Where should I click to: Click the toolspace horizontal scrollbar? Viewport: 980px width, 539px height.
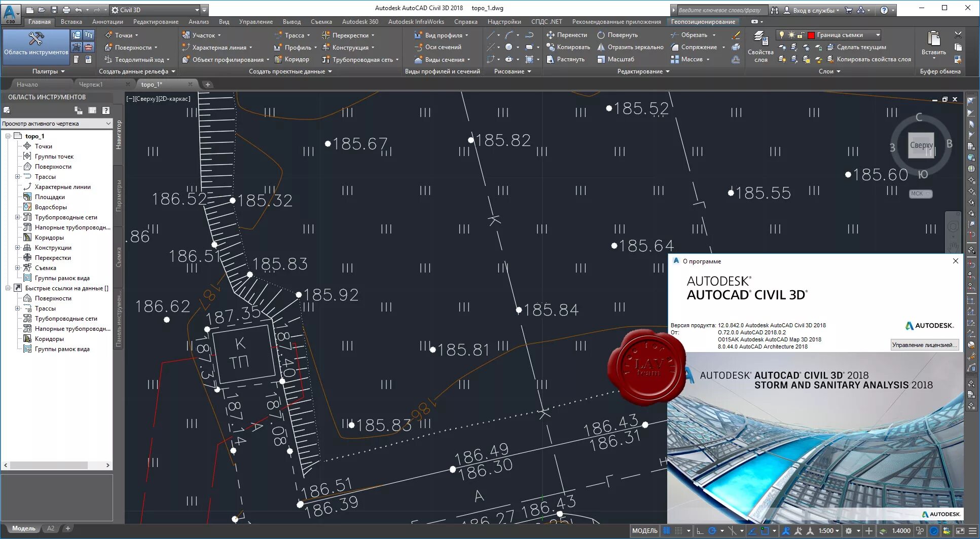56,465
